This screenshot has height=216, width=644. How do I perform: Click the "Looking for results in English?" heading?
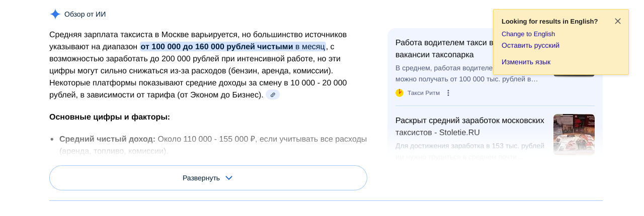point(549,21)
